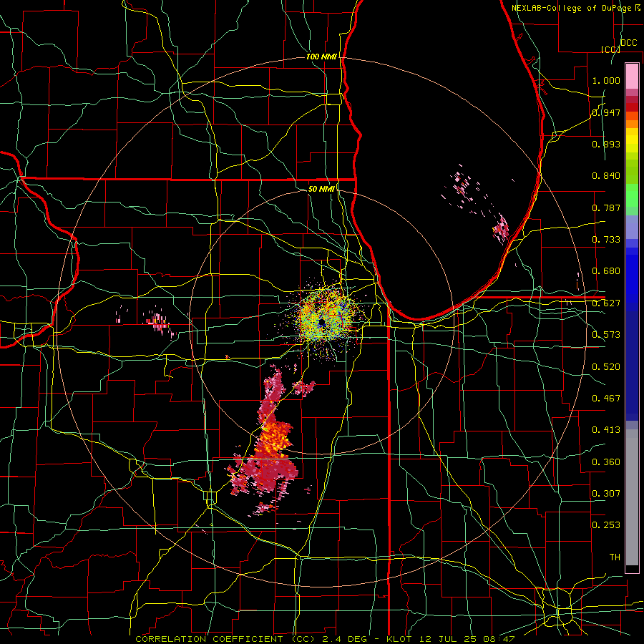The height and width of the screenshot is (644, 644).
Task: Click the 1.000 scale value
Action: 606,80
